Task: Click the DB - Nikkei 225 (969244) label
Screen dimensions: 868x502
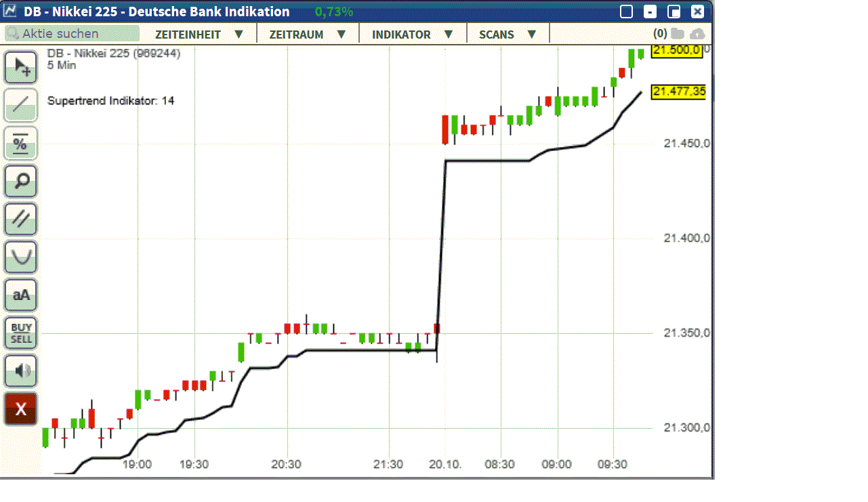Action: point(114,54)
